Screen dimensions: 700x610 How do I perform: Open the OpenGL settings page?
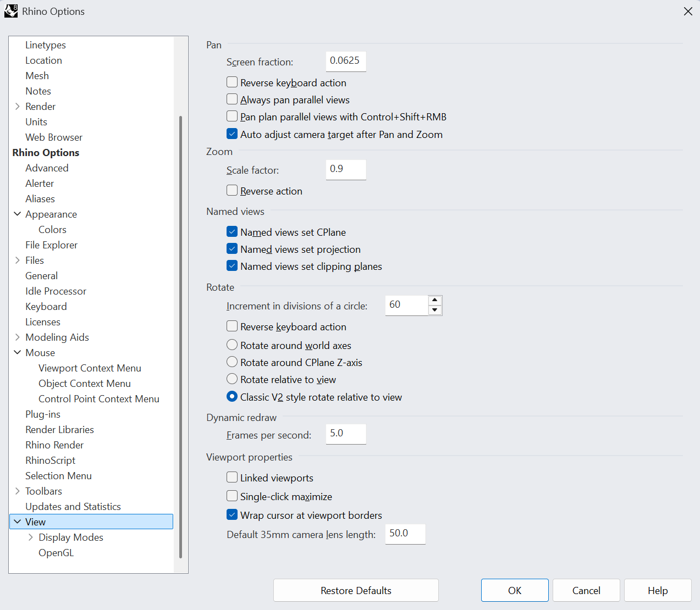click(x=56, y=552)
